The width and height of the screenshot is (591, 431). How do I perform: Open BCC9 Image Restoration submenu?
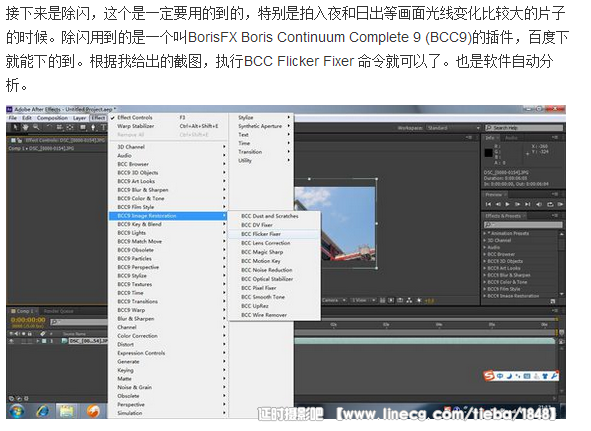168,216
